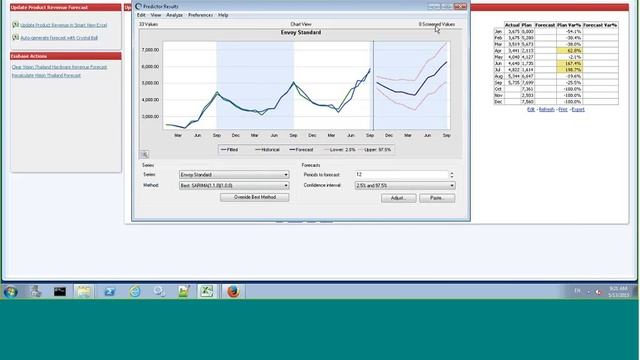Click the Essbase Actions panel header
Screen dimensions: 640x360
tap(66, 56)
